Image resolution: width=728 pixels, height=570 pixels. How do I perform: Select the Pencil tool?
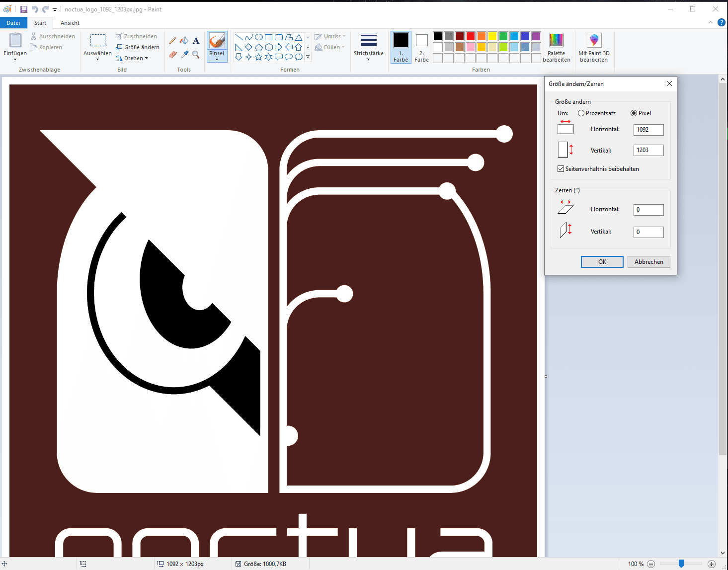[172, 41]
